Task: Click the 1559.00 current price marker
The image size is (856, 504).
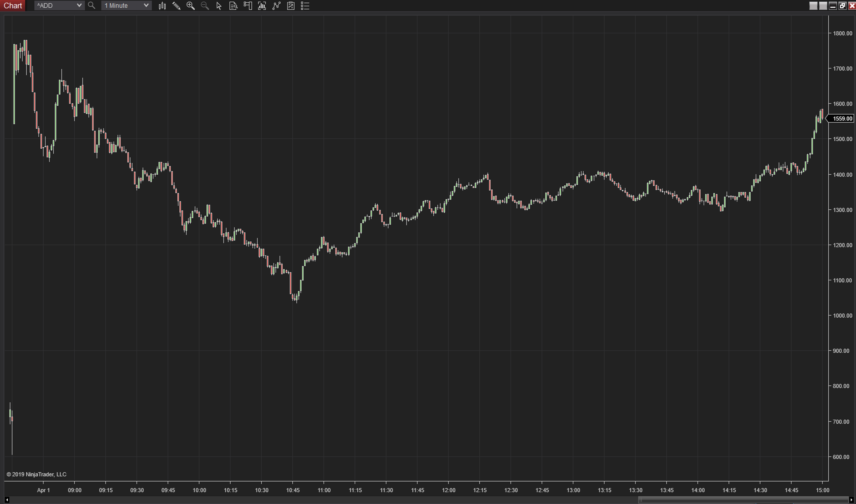Action: tap(842, 118)
